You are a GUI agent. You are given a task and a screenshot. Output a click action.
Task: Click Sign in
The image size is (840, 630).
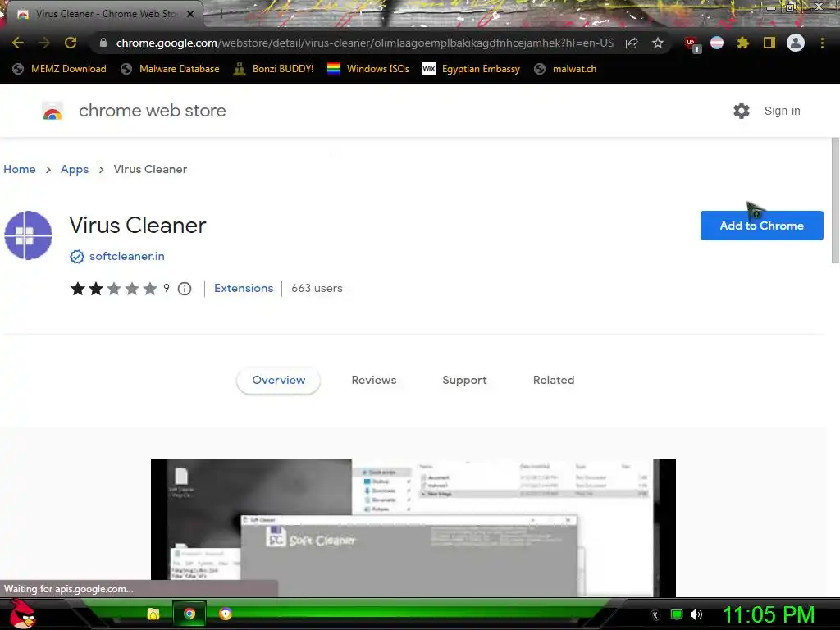pyautogui.click(x=782, y=111)
